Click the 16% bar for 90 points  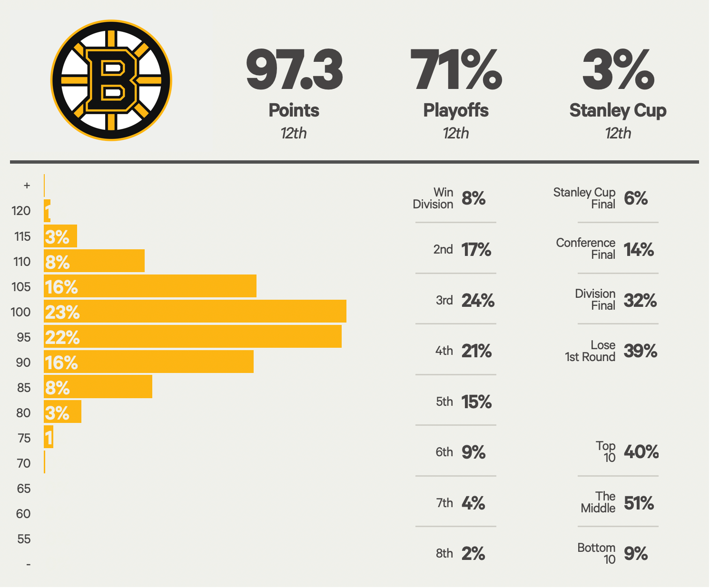pyautogui.click(x=148, y=362)
